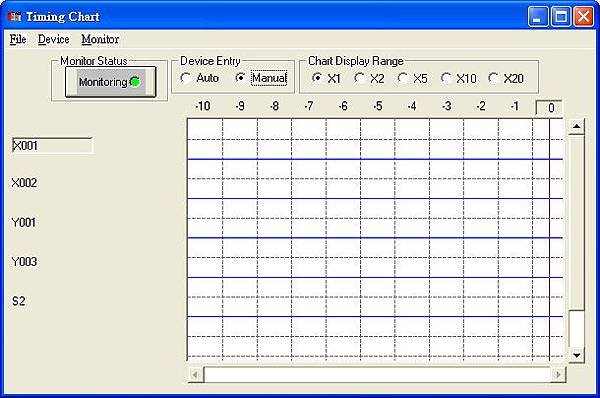This screenshot has height=398, width=600.
Task: Click the vertical scrollbar down arrow
Action: [x=577, y=356]
